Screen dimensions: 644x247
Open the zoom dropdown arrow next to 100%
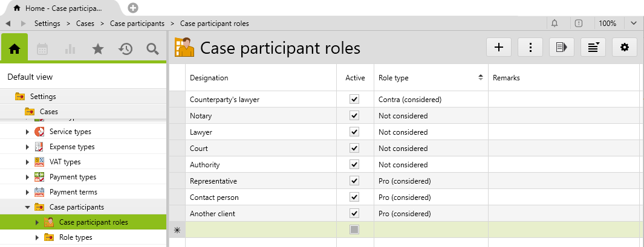point(633,24)
